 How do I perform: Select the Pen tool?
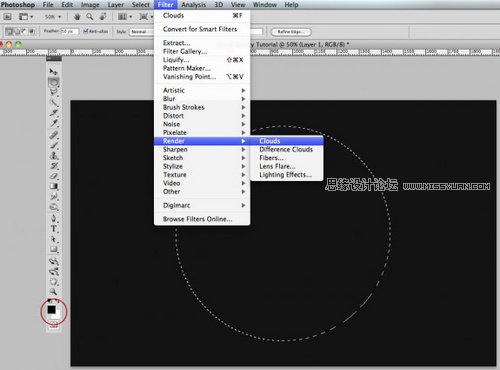click(x=54, y=218)
